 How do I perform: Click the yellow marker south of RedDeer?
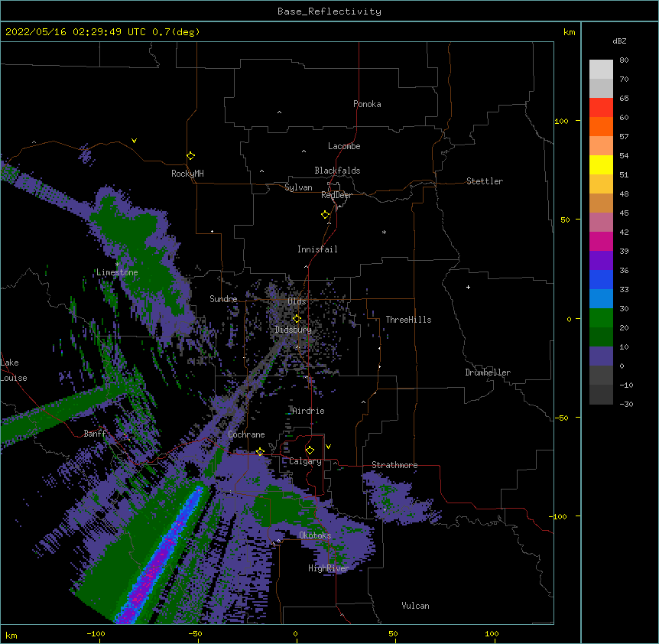tap(326, 215)
